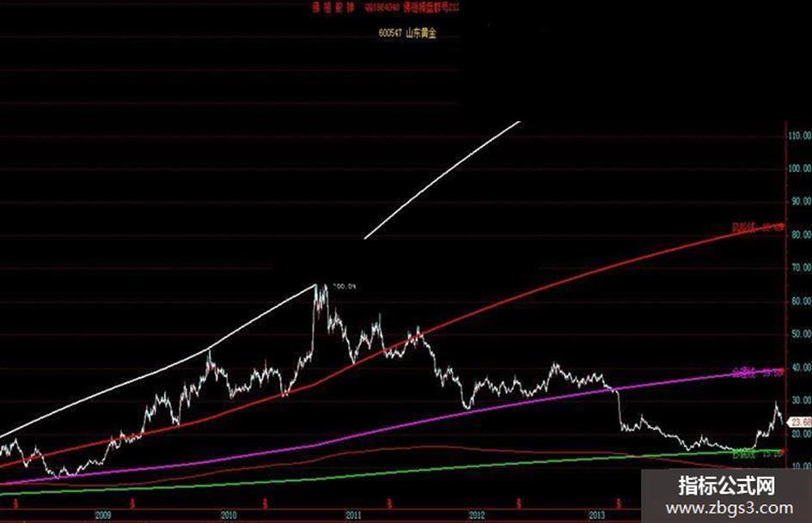Click the 600547 山东黄金 stock title
812x523 pixels.
coord(407,33)
